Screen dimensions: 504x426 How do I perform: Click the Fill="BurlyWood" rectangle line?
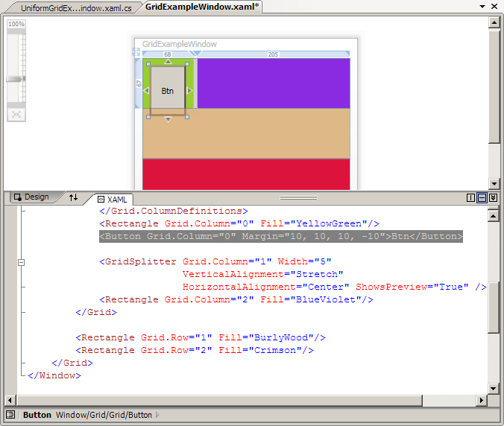[x=201, y=337]
